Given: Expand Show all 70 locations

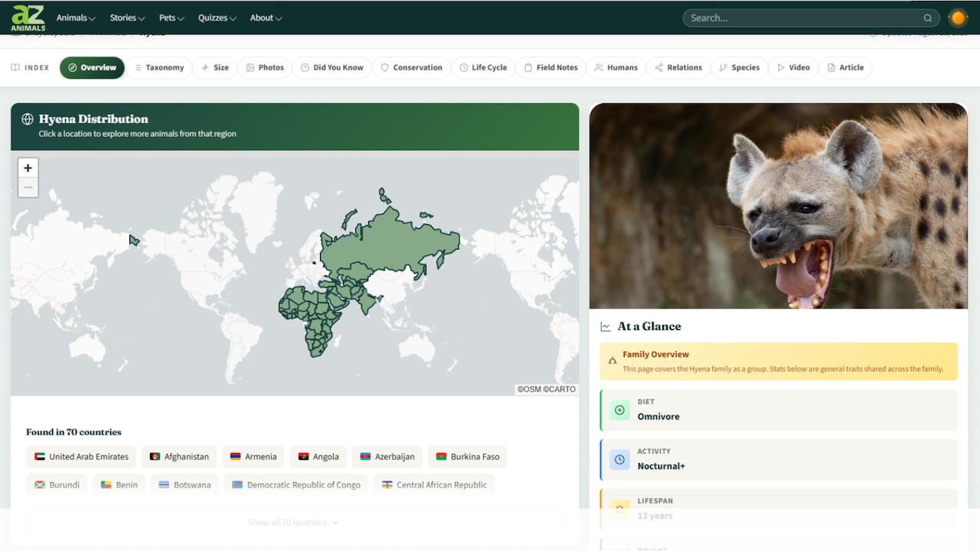Looking at the screenshot, I should pyautogui.click(x=294, y=523).
